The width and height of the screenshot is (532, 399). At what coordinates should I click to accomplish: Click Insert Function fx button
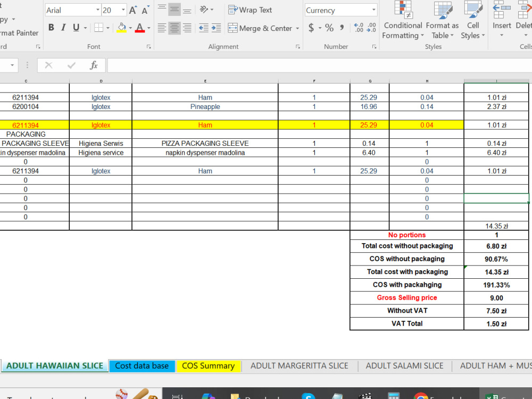94,65
